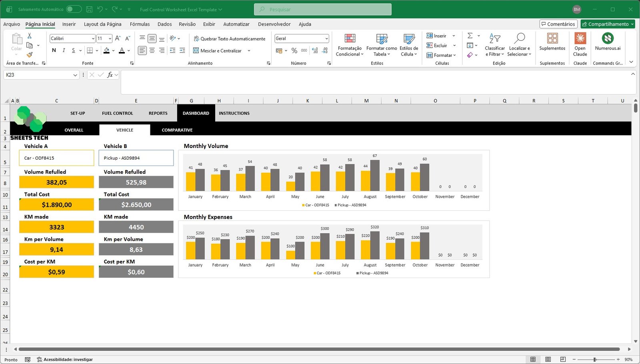Click the AutoSum sigma icon
This screenshot has width=640, height=364.
pos(470,36)
